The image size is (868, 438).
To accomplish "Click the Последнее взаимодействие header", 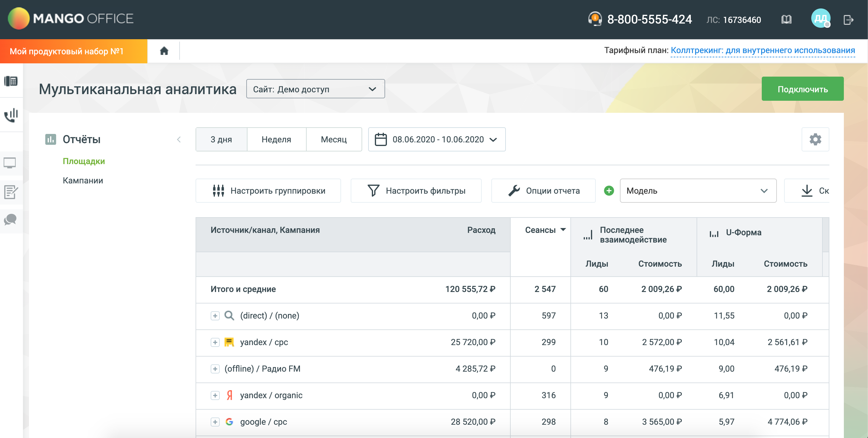I will pos(633,235).
